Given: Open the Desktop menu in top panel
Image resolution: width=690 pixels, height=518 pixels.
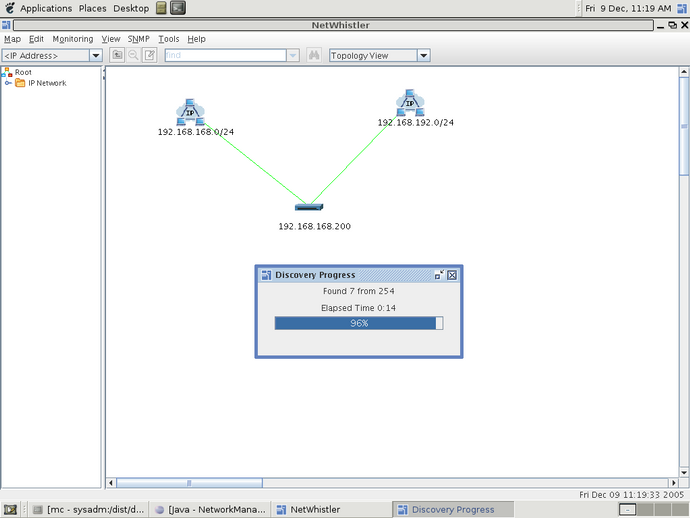Looking at the screenshot, I should click(x=131, y=8).
